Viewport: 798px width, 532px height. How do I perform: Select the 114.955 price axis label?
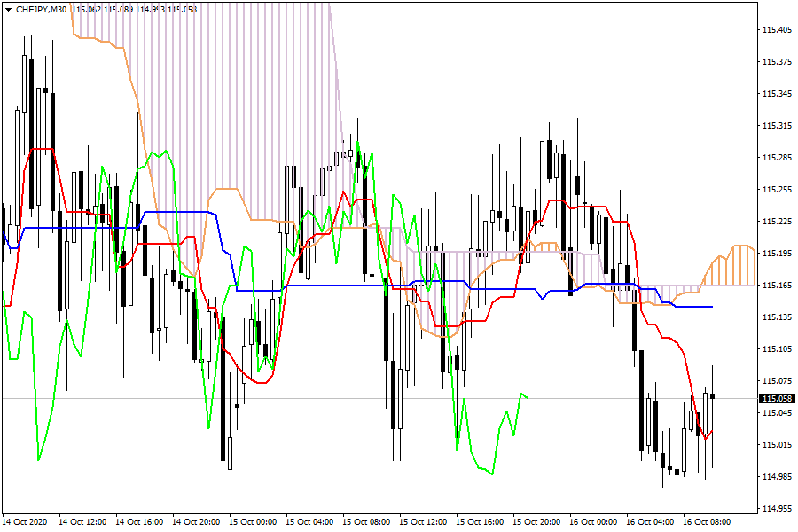(776, 509)
